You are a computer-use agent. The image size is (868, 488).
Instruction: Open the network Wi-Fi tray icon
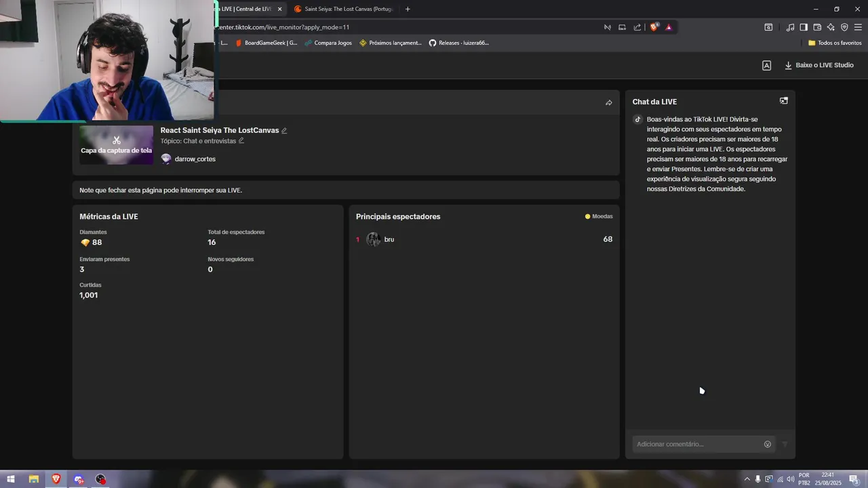tap(779, 479)
